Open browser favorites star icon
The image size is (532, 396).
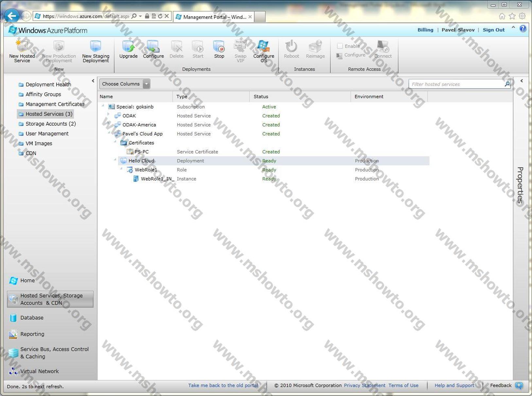point(512,16)
